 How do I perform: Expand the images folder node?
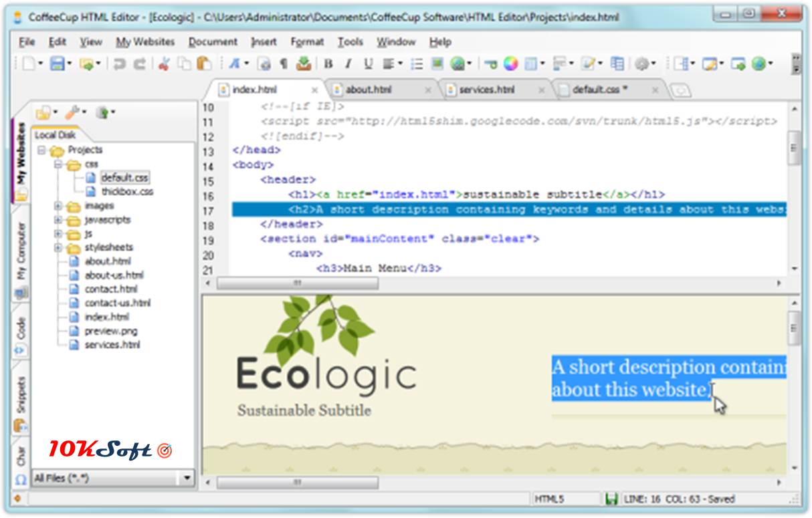coord(58,206)
